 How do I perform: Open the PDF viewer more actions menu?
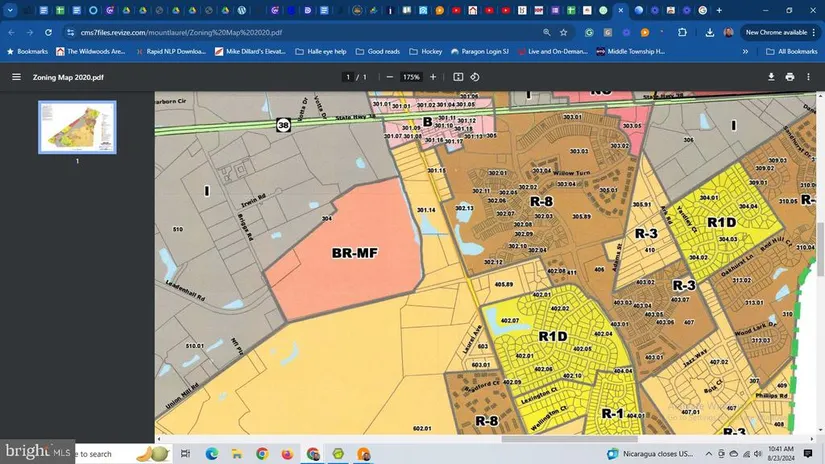coord(809,77)
